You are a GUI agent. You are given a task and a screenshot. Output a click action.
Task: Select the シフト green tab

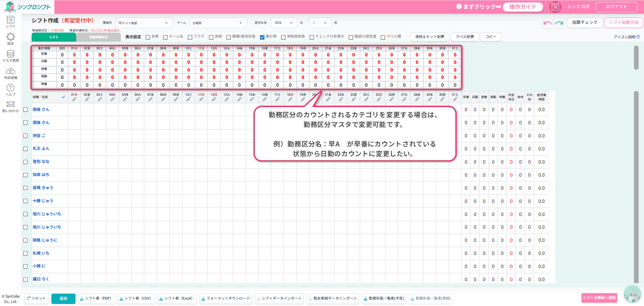[54, 37]
